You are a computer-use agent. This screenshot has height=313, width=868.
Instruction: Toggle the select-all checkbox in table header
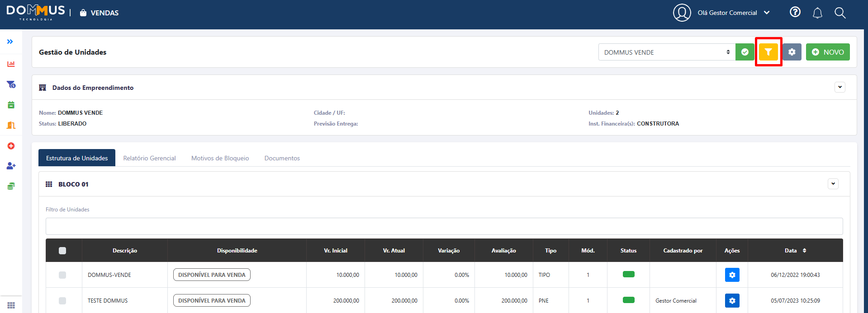[x=62, y=251]
